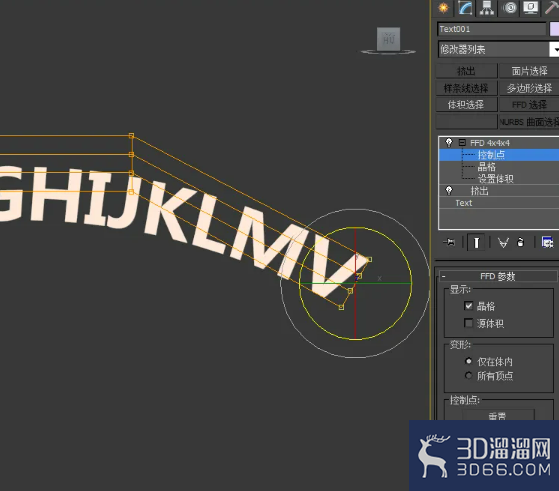559x491 pixels.
Task: Click the FFD 选择 button
Action: 529,104
